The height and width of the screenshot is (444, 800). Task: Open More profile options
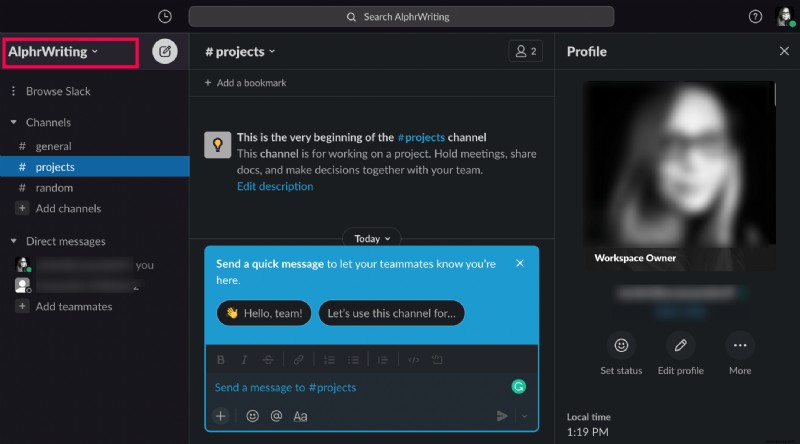(x=740, y=354)
